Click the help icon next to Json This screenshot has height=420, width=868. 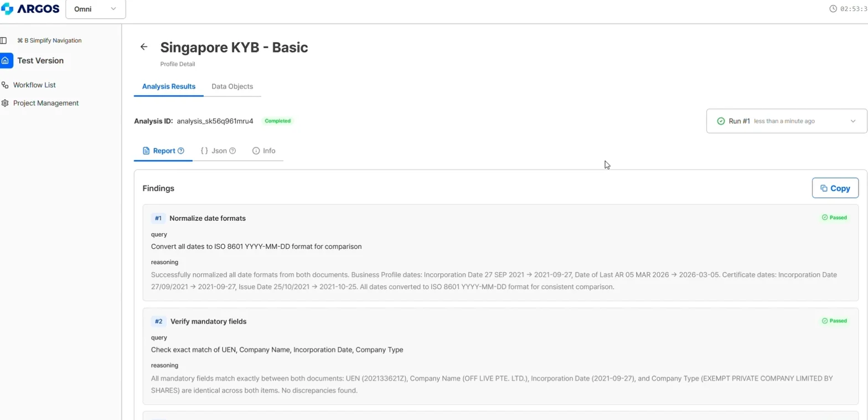tap(232, 151)
